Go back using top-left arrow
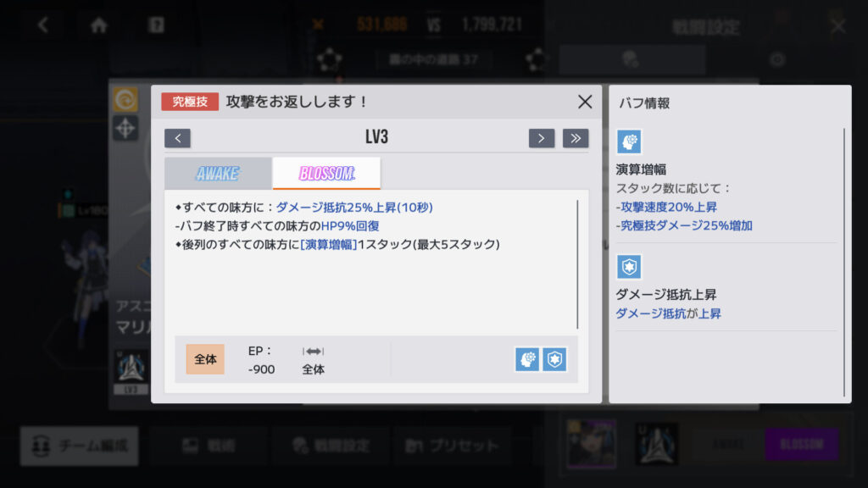 tap(43, 25)
